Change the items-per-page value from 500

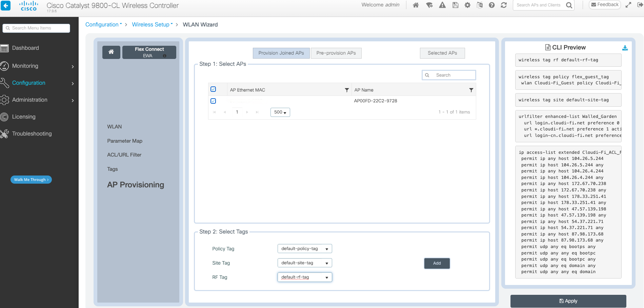click(280, 112)
